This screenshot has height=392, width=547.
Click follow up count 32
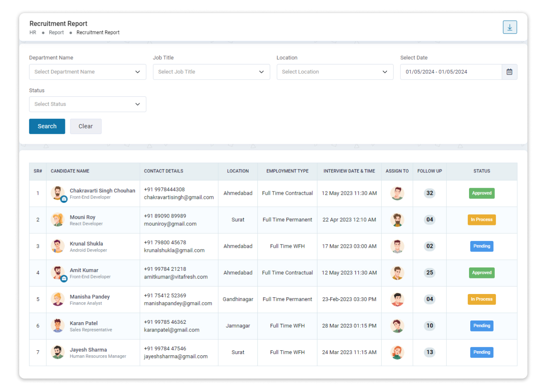[x=430, y=193]
